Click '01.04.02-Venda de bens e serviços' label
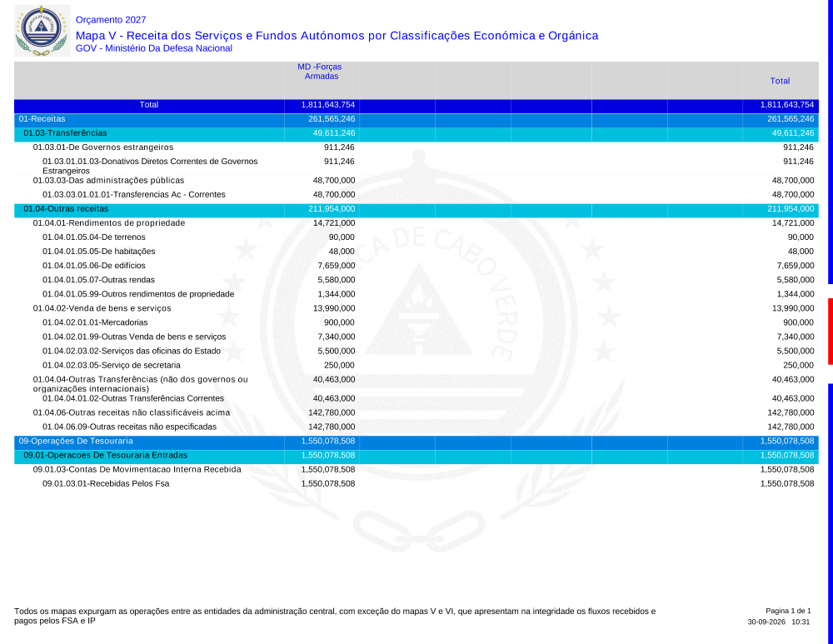This screenshot has width=833, height=644. [102, 308]
